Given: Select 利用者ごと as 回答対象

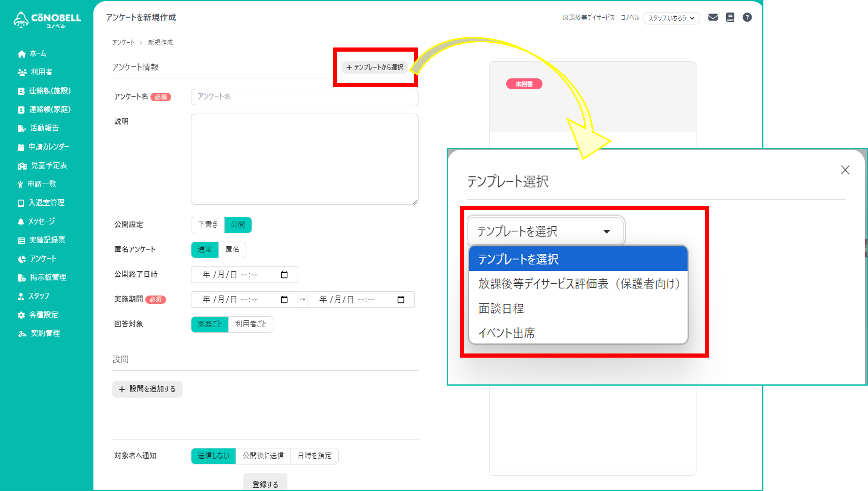Looking at the screenshot, I should coord(251,324).
